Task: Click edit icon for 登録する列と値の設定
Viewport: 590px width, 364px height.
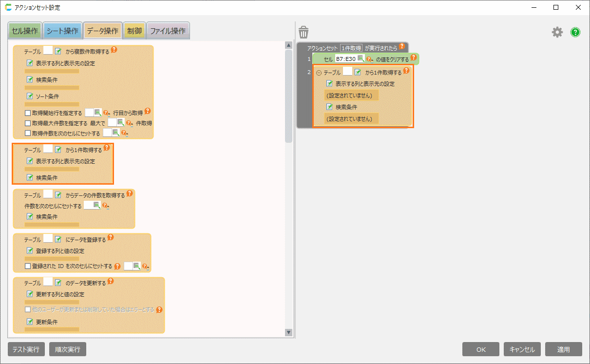Action: [x=30, y=251]
